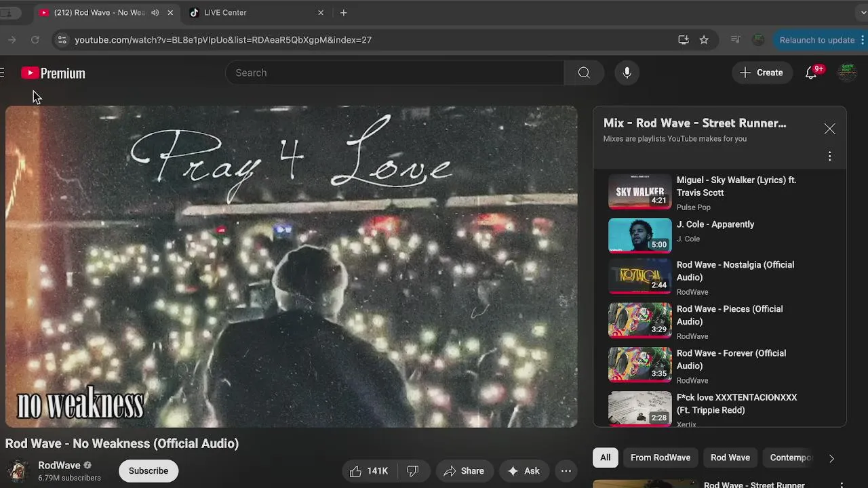The image size is (868, 488).
Task: Focus the YouTube Search field
Action: 395,73
